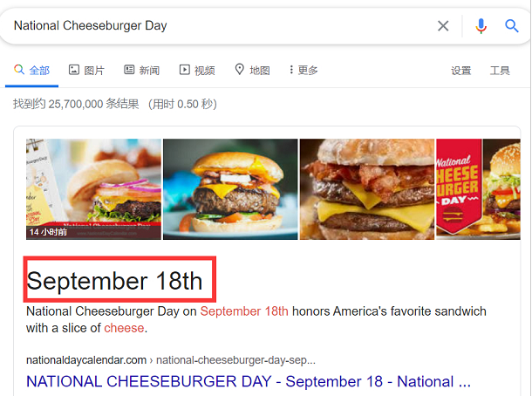Click inside the National Cheeseburger Day search field

(218, 26)
